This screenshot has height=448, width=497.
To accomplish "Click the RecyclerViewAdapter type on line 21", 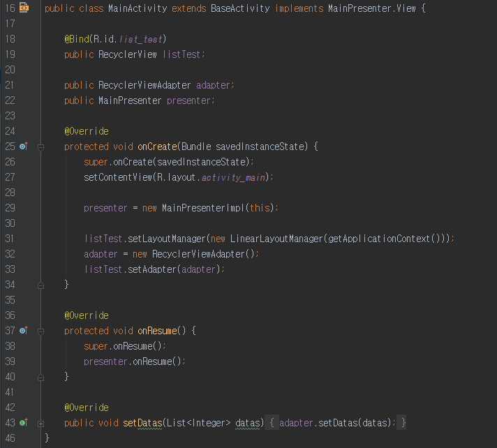I will (x=144, y=85).
